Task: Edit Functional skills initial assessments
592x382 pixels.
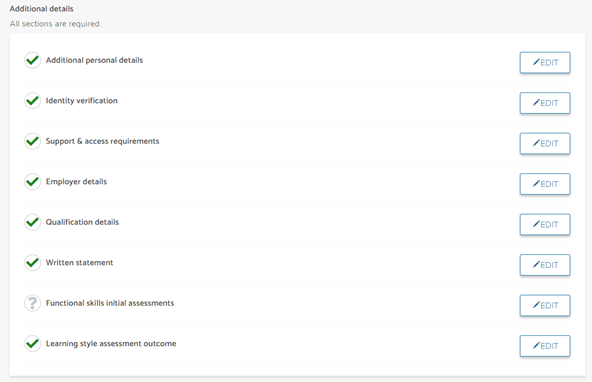Action: (545, 305)
